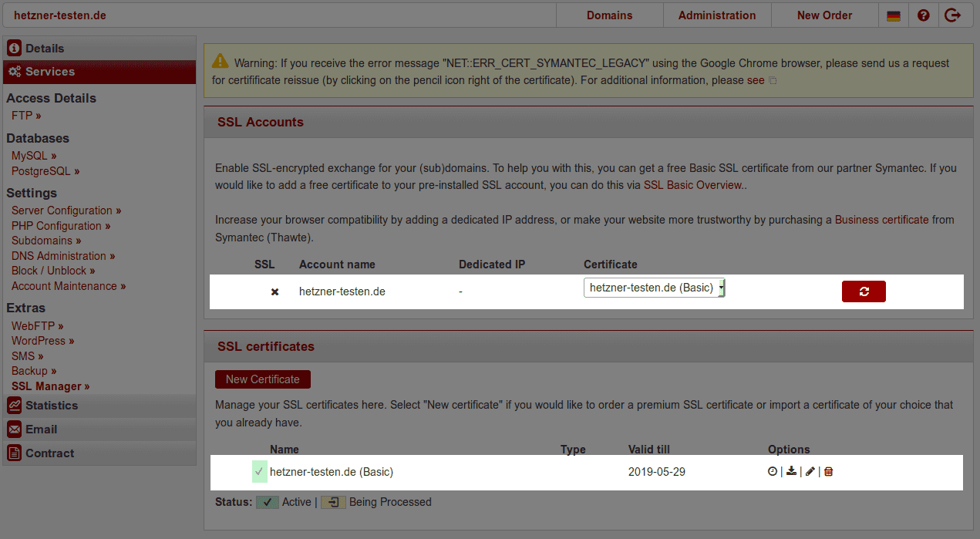Delete the certificate via the trash icon
Screen dimensions: 980x539
(x=828, y=471)
